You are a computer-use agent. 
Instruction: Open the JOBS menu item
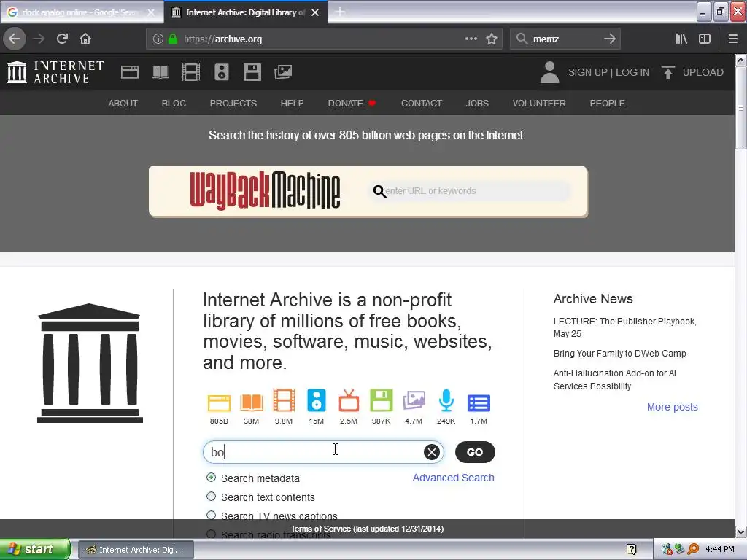coord(477,103)
